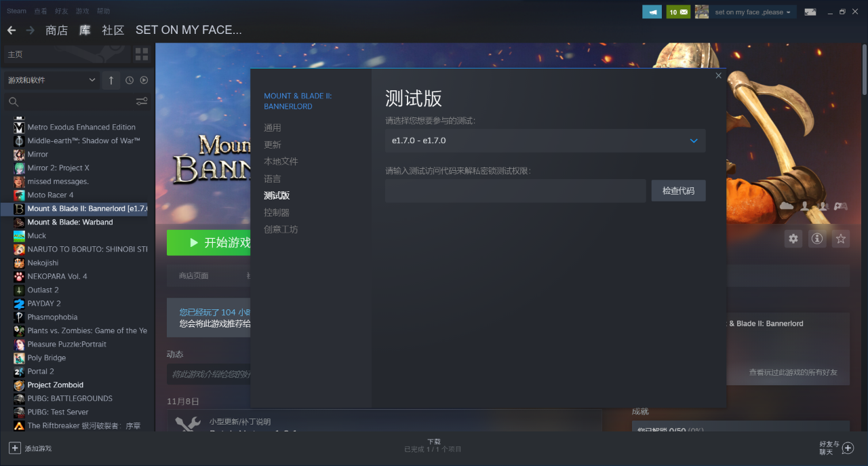Click the Portal 2 game icon
Image resolution: width=868 pixels, height=466 pixels.
click(19, 371)
